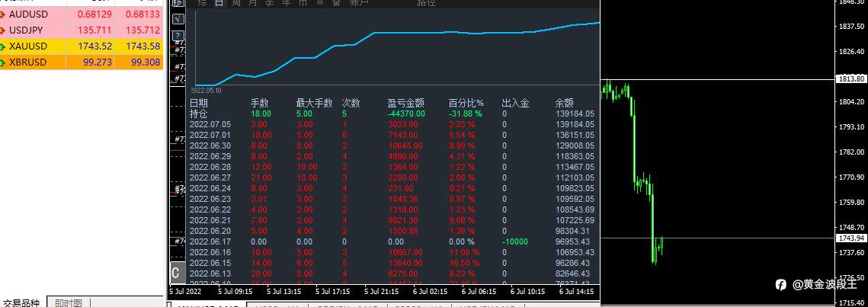
Task: Click profit value 10645.00 on 2022.06.30
Action: pyautogui.click(x=405, y=146)
